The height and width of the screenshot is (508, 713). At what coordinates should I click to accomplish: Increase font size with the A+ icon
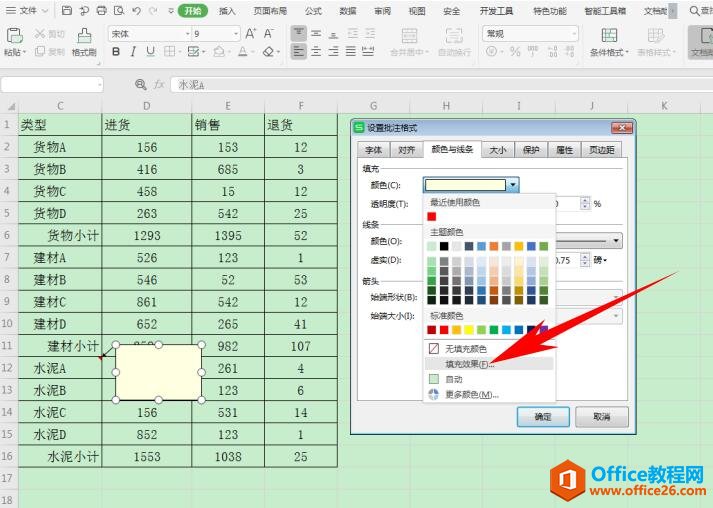click(x=251, y=34)
